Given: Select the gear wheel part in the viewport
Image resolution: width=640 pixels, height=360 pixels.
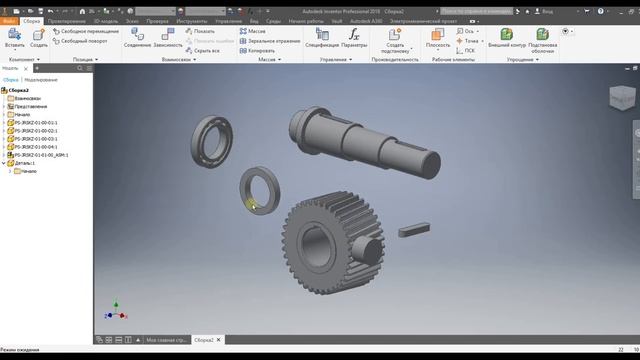Looking at the screenshot, I should point(333,242).
